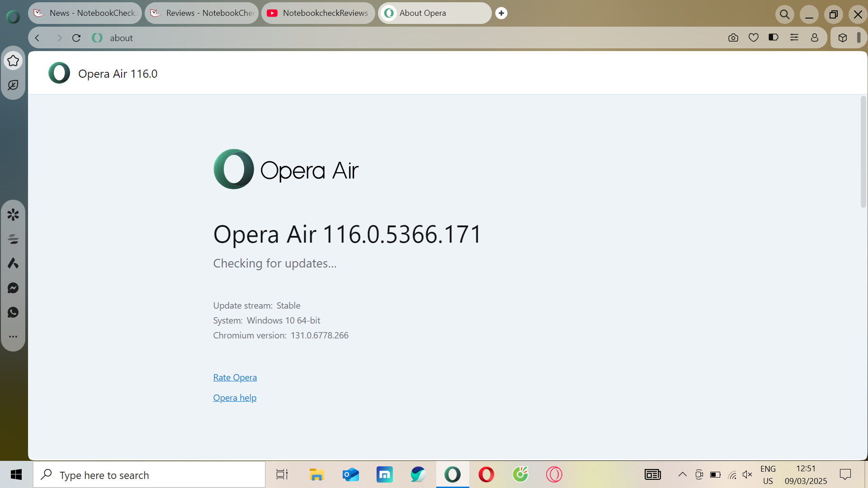Open Meet Now from the system tray
Image resolution: width=868 pixels, height=488 pixels.
(699, 474)
